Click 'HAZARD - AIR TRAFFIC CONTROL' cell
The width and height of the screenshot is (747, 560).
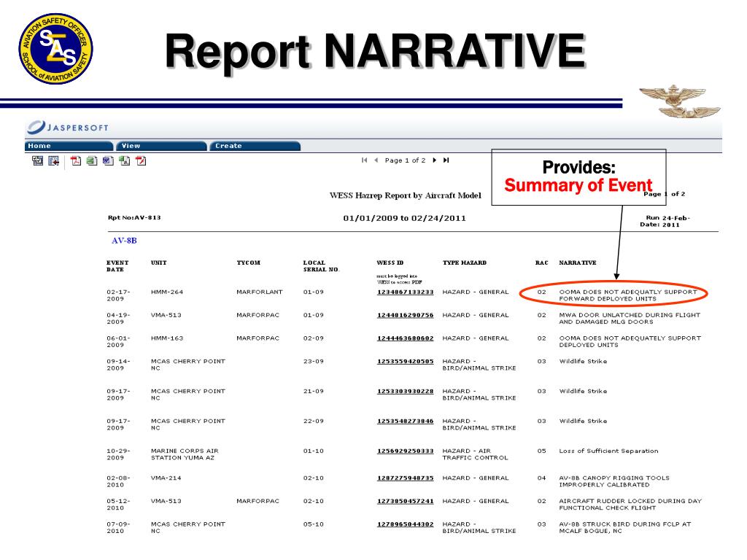point(476,454)
